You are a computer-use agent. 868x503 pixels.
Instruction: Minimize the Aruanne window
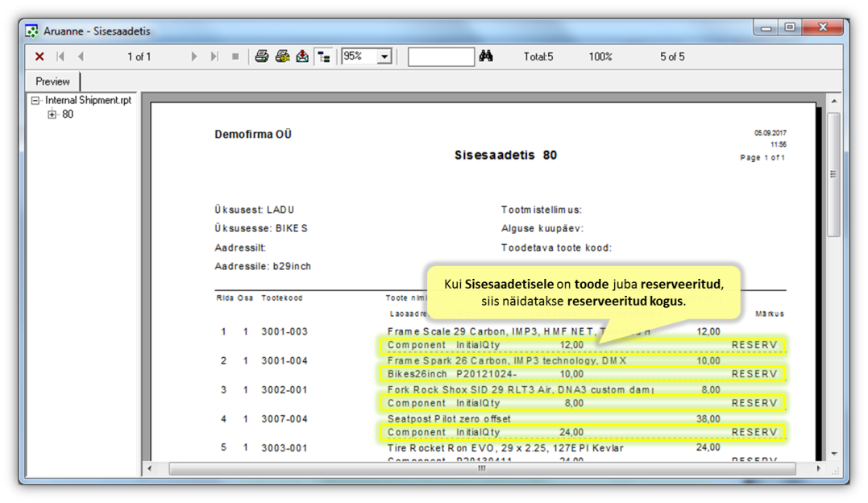(766, 27)
